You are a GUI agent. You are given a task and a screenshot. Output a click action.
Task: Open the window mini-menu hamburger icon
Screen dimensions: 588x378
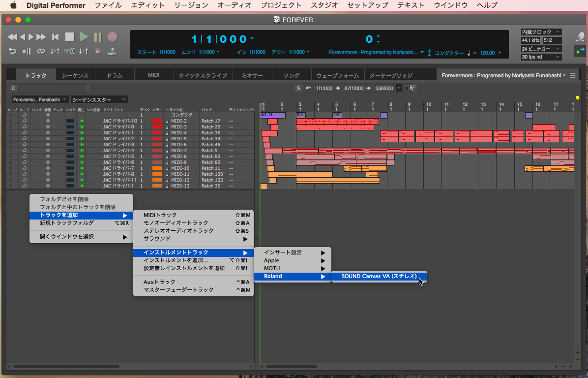(x=573, y=75)
